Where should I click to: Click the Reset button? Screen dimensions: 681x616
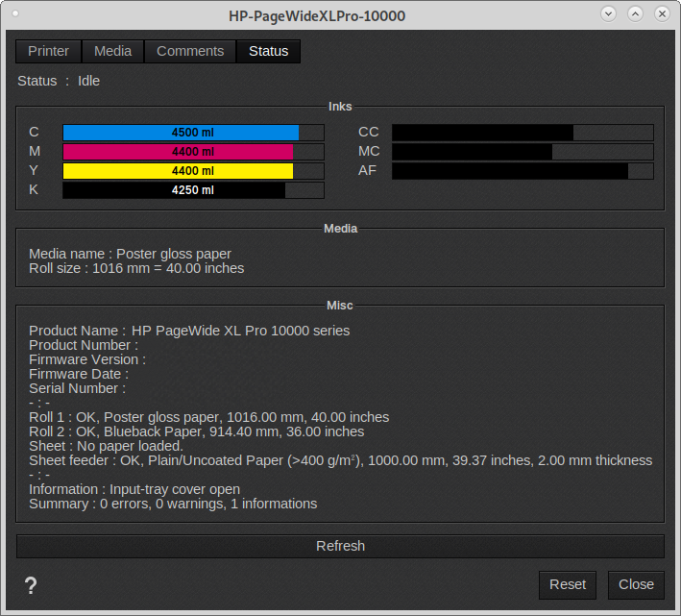click(x=567, y=584)
